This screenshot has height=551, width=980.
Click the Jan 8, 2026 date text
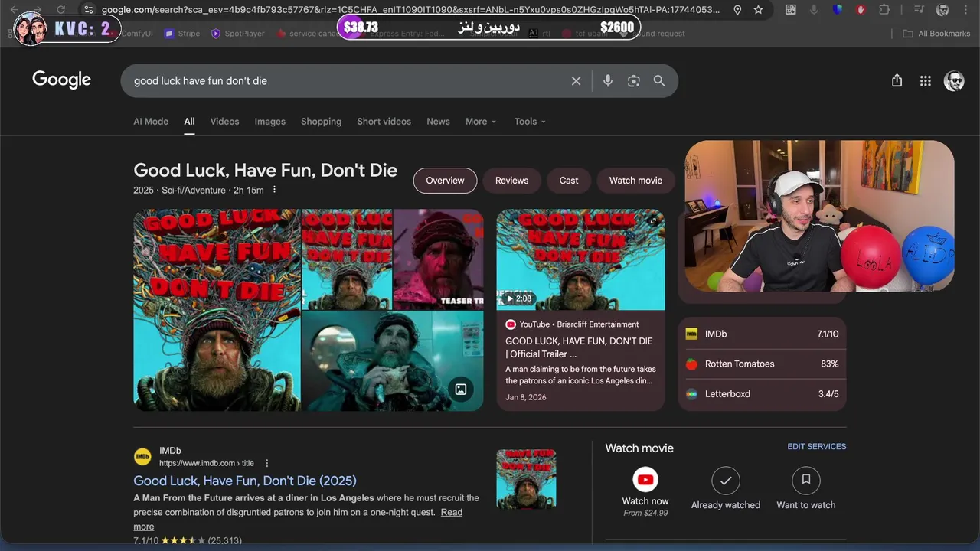(526, 397)
